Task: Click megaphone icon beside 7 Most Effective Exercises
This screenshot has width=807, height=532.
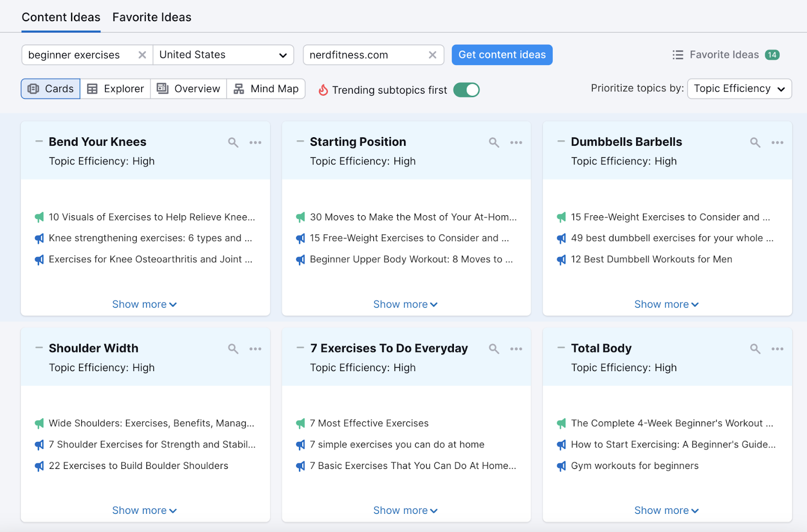Action: coord(301,424)
